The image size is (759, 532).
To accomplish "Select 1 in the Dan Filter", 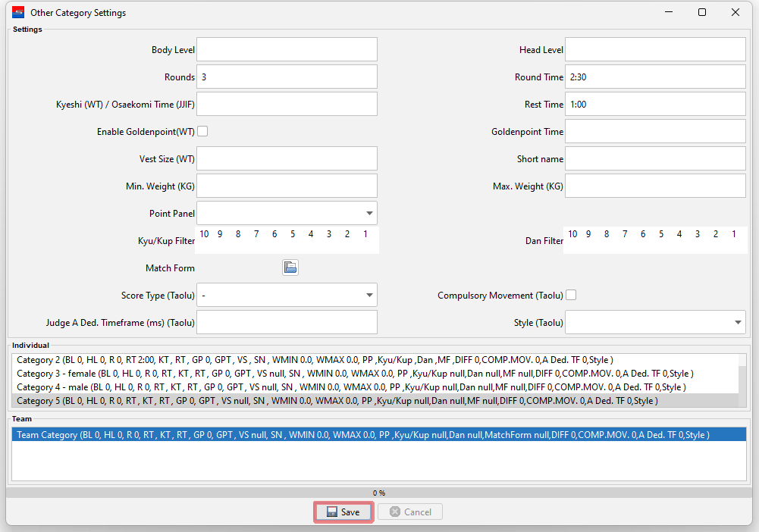I will click(x=733, y=234).
